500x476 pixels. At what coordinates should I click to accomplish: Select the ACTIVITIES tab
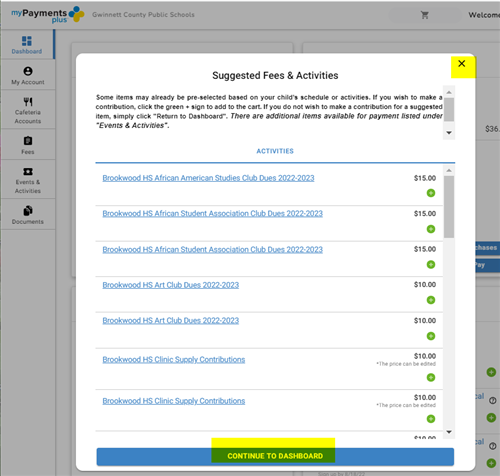point(275,151)
